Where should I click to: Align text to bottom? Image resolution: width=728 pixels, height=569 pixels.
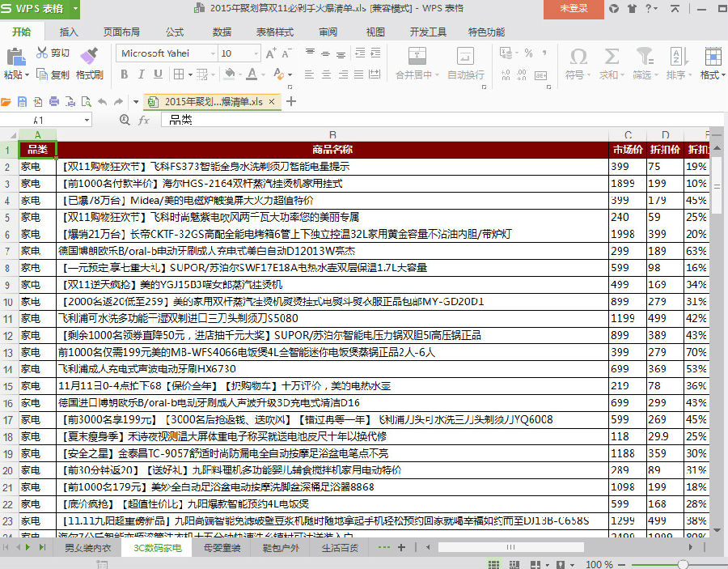click(341, 54)
